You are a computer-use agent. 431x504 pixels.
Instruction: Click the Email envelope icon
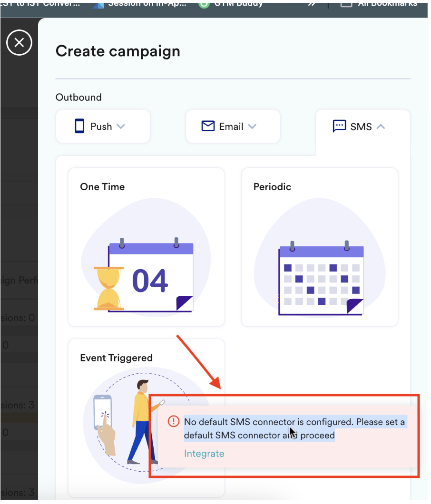point(208,126)
